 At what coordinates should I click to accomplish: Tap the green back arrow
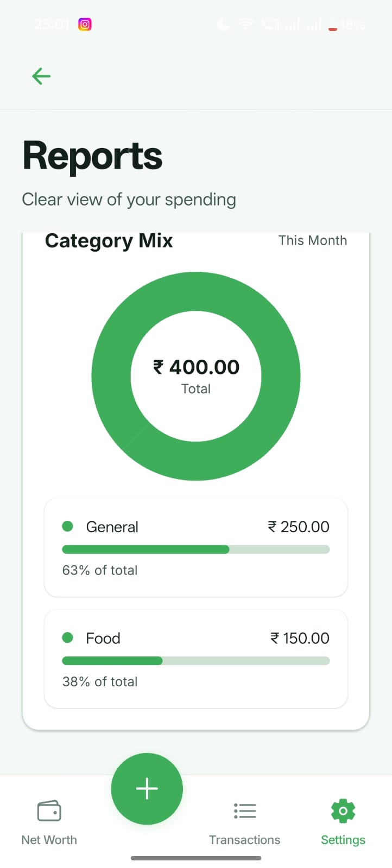coord(41,76)
